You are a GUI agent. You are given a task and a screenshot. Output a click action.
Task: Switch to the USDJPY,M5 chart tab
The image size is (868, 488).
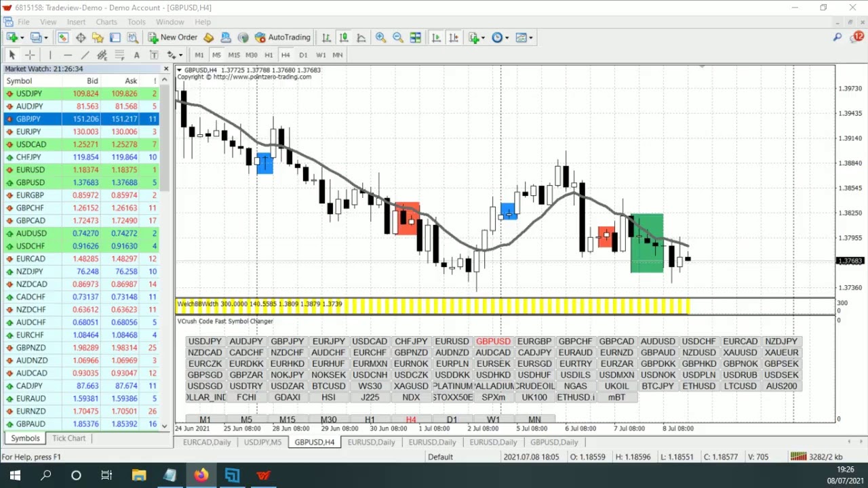point(262,443)
